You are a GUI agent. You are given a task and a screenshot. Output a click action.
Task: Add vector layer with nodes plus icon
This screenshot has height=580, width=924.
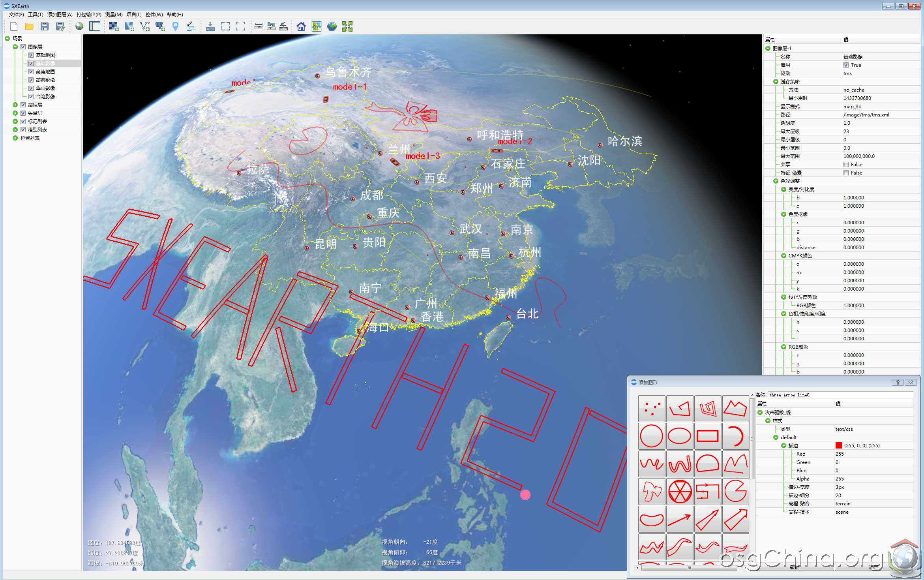(x=145, y=26)
